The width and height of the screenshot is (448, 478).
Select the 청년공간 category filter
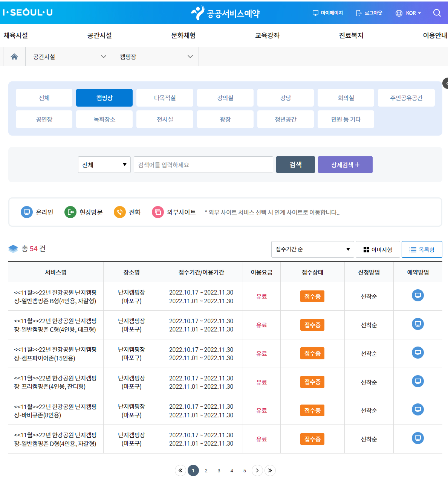[x=286, y=119]
